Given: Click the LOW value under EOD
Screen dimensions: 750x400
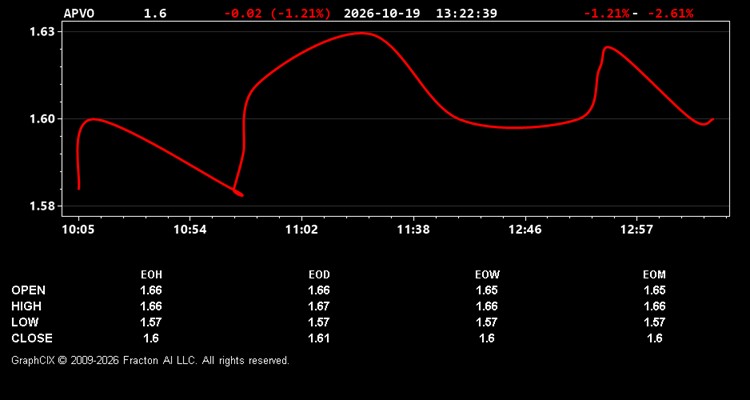Looking at the screenshot, I should pos(319,322).
